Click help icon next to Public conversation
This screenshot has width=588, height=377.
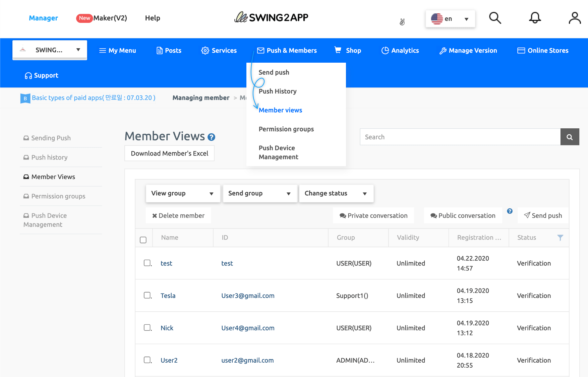(510, 211)
